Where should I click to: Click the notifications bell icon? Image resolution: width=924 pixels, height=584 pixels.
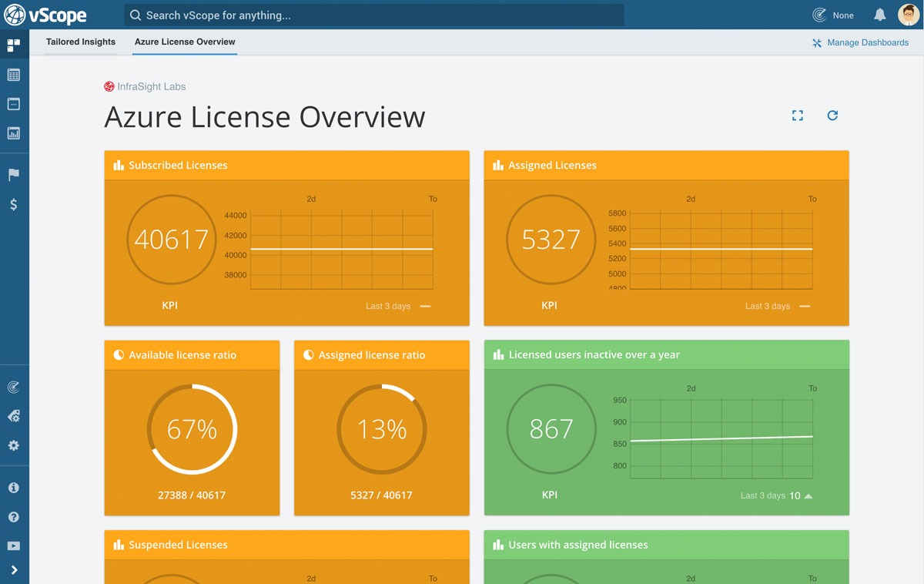[x=880, y=15]
